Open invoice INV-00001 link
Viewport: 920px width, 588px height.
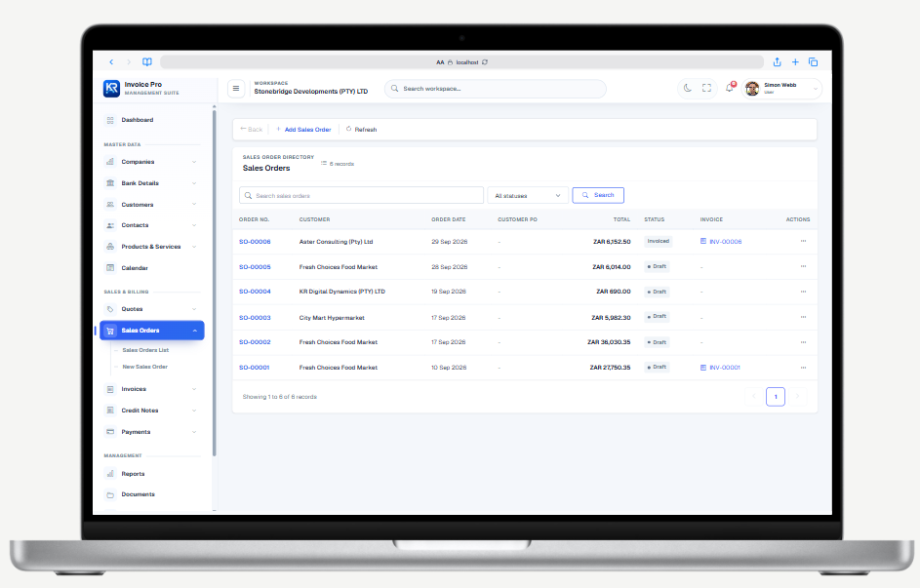[721, 368]
